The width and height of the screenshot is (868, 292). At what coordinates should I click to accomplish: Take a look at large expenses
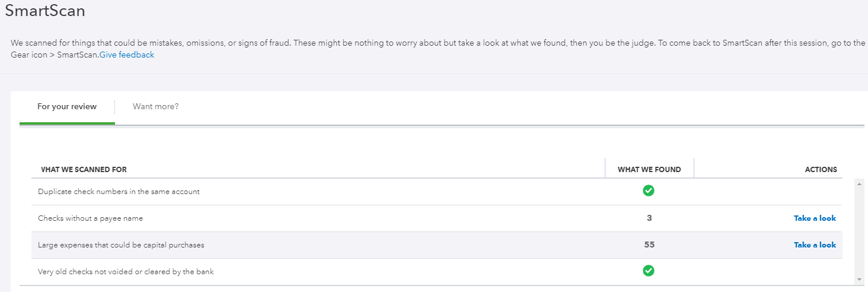[815, 245]
